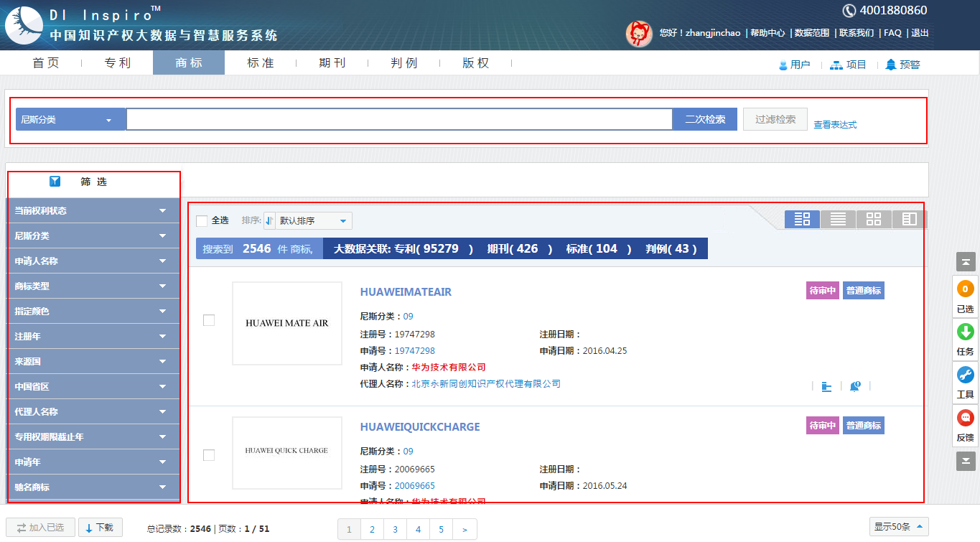Tick the checkbox for HUAWEIMATEAIR trademark
The image size is (980, 542).
point(209,320)
